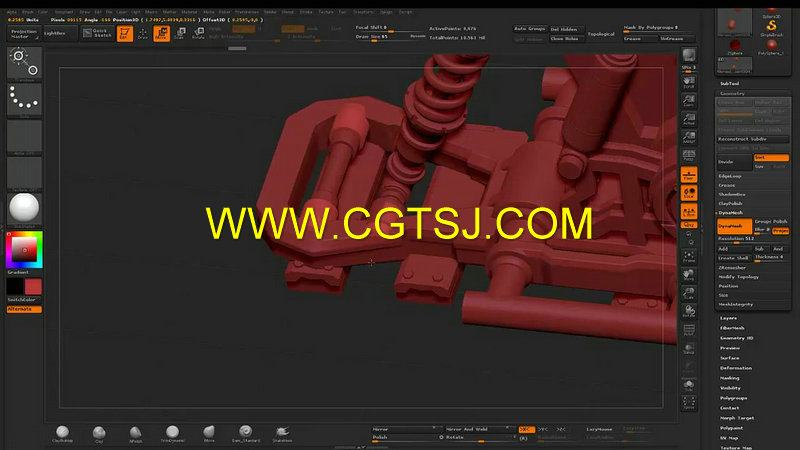
Task: Open the Transform menu
Action: [363, 12]
